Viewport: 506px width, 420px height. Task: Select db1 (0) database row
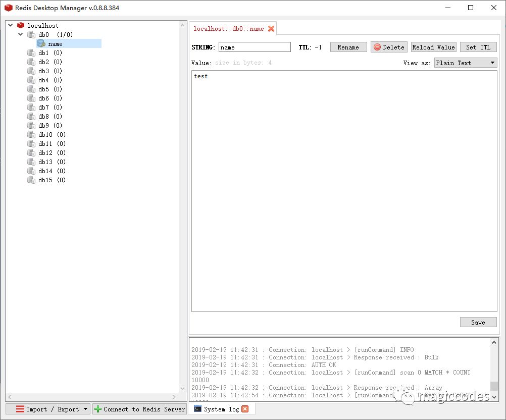tap(45, 52)
